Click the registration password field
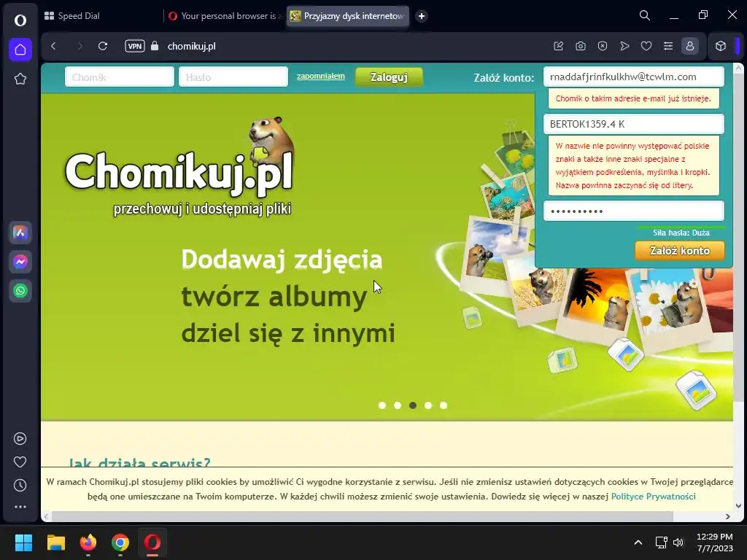The width and height of the screenshot is (747, 560). 634,211
